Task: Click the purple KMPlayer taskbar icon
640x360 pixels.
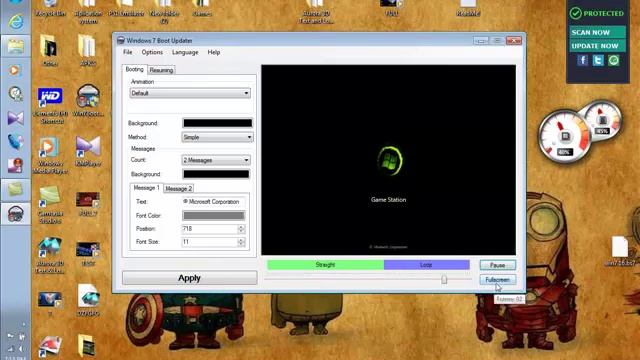Action: pos(16,118)
